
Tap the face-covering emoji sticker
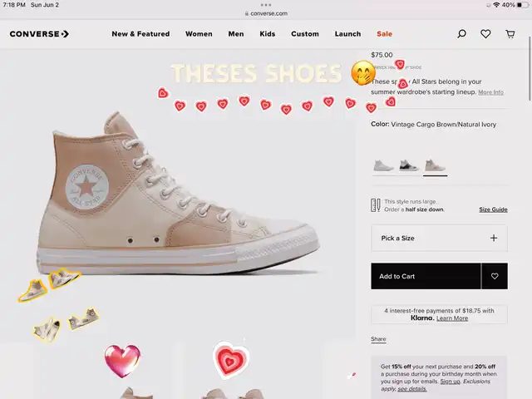tap(363, 72)
